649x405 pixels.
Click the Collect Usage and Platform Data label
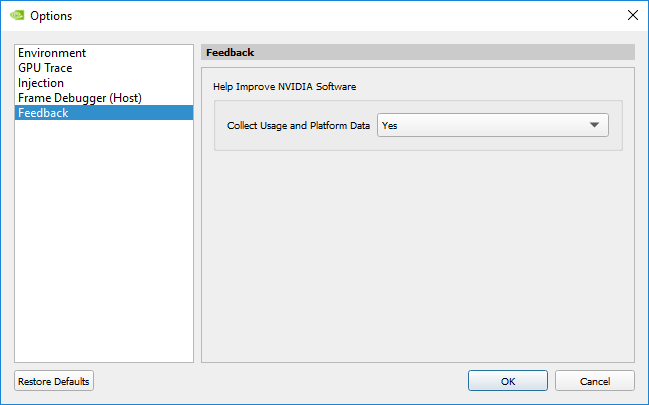click(x=299, y=126)
